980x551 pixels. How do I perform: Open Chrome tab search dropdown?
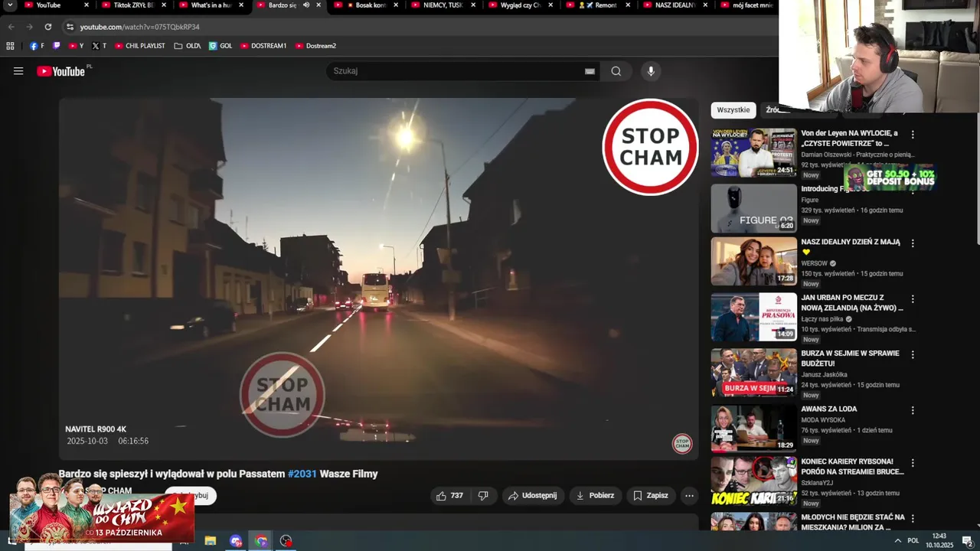pyautogui.click(x=10, y=5)
